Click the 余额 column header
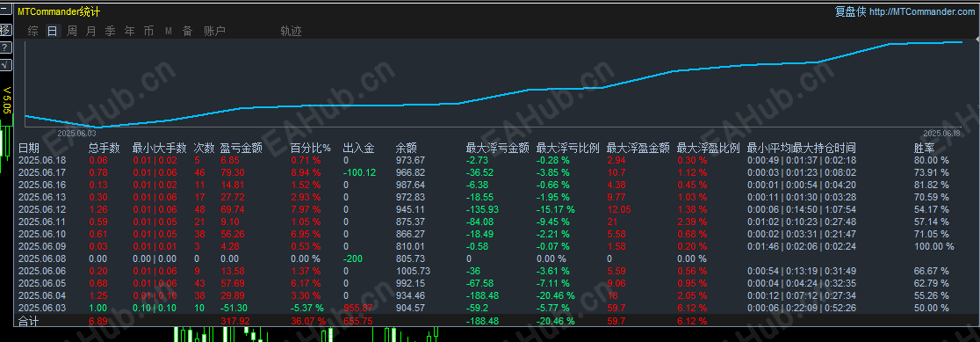 click(x=407, y=149)
